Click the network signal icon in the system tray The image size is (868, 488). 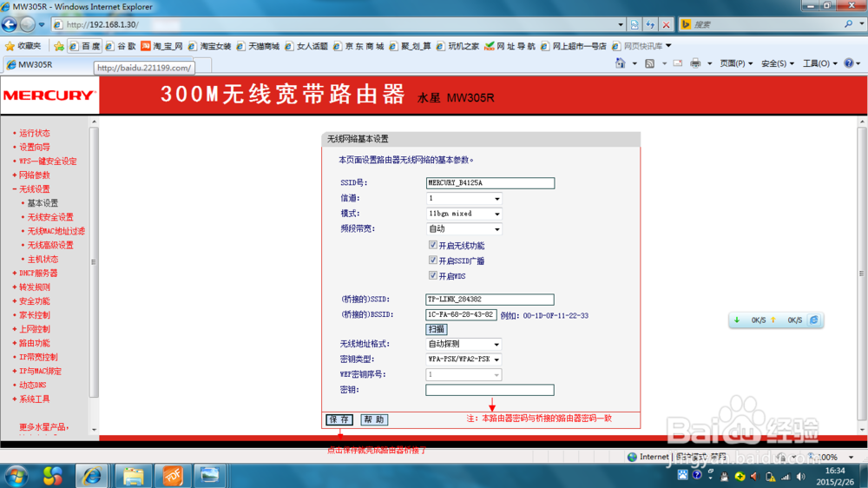[x=786, y=477]
